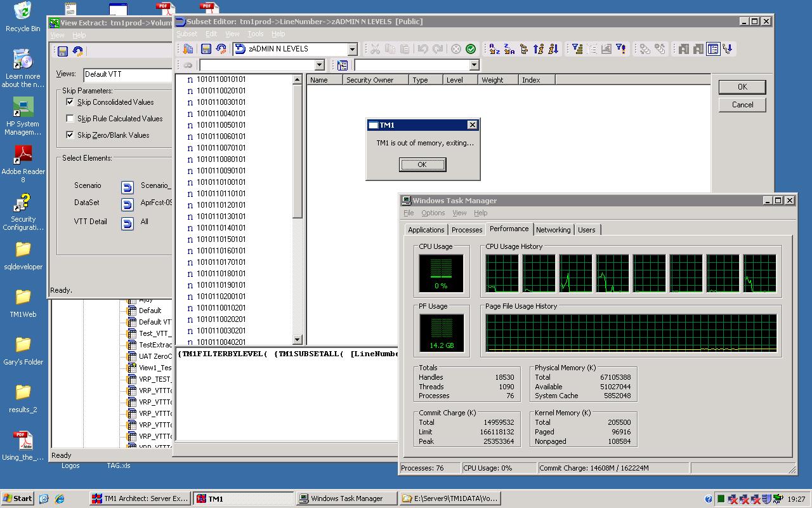Click the recalculate icon in View Extract toolbar
812x508 pixels.
pyautogui.click(x=77, y=51)
